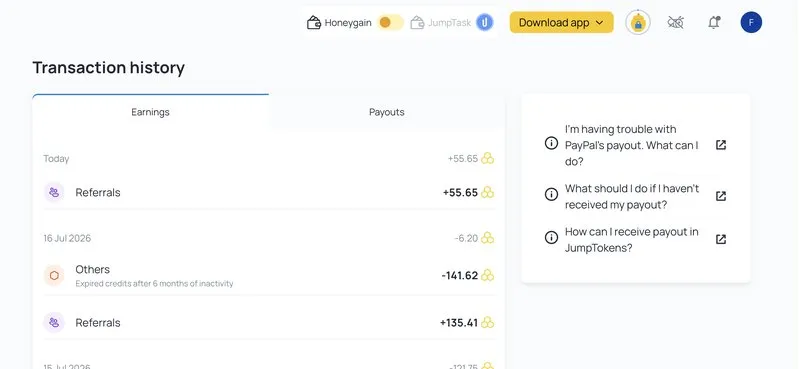Switch to the Payouts tab
Image resolution: width=800 pixels, height=369 pixels.
click(387, 112)
